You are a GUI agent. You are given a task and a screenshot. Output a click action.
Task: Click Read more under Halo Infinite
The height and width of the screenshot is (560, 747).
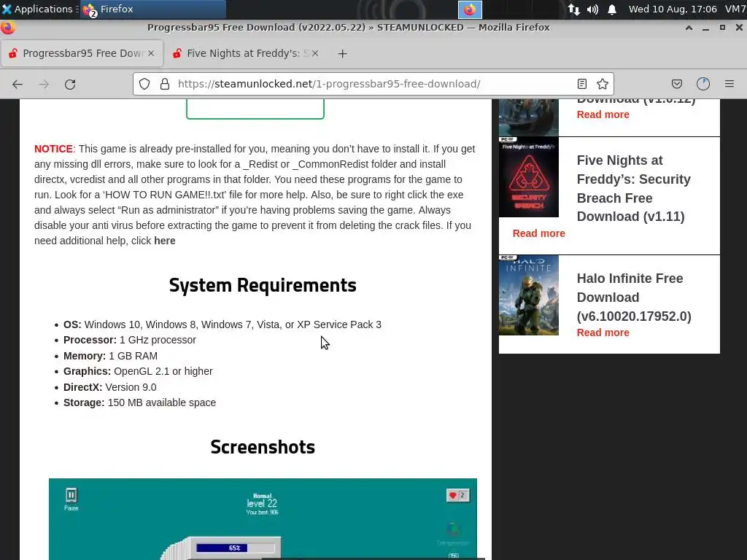point(603,332)
